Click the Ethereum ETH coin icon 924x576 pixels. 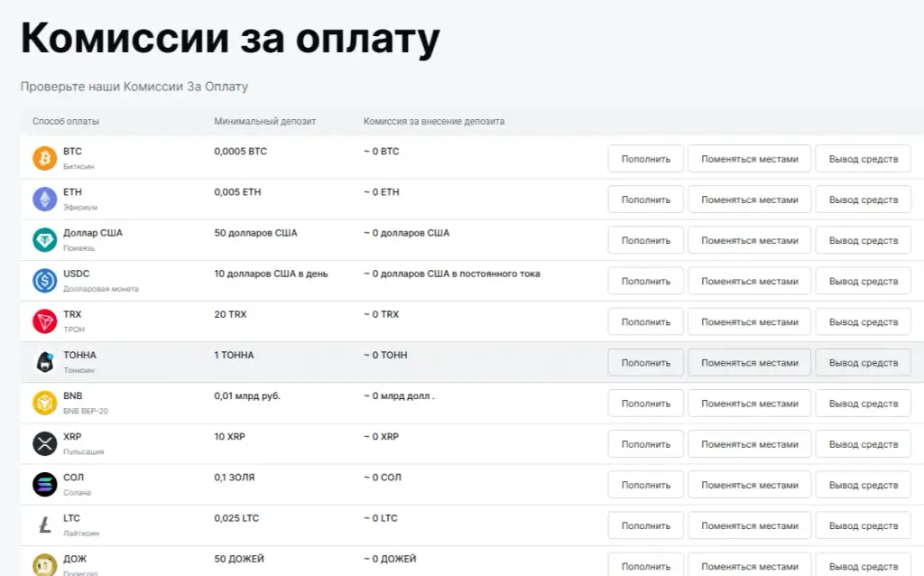pyautogui.click(x=45, y=200)
